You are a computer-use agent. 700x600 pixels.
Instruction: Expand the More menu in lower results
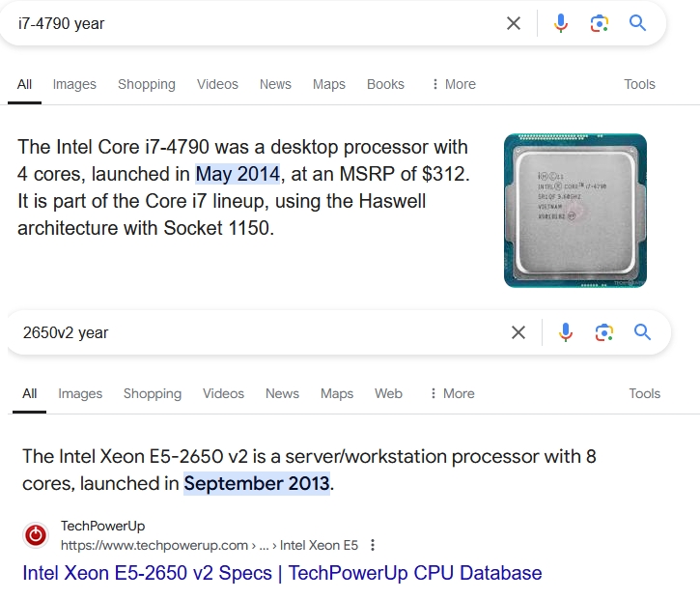tap(451, 393)
